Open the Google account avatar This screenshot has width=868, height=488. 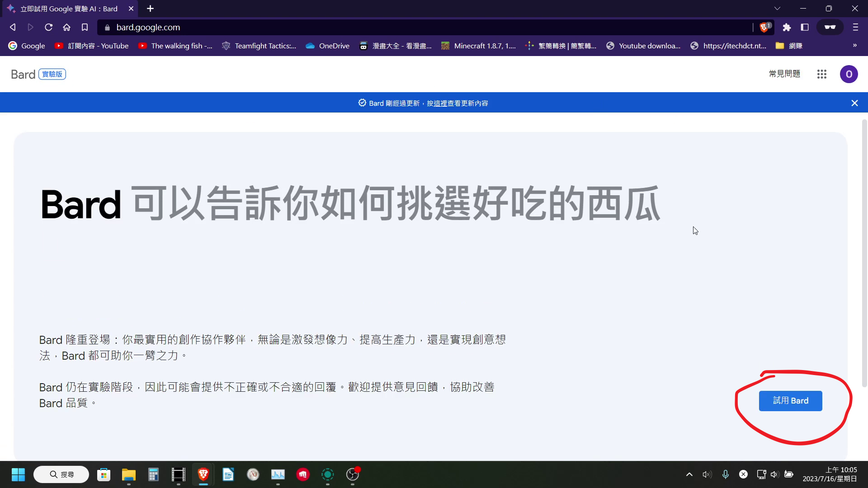point(849,74)
